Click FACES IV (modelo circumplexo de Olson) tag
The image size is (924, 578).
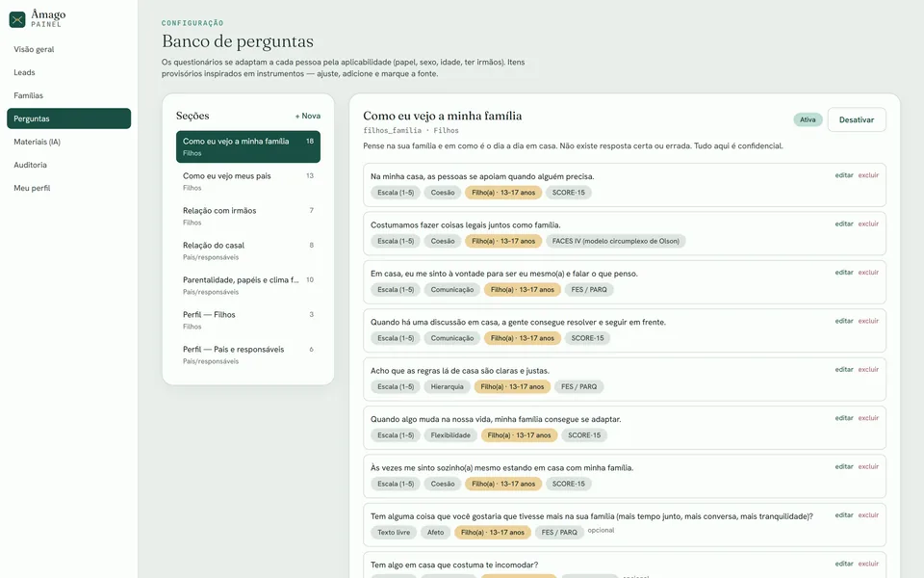point(615,241)
